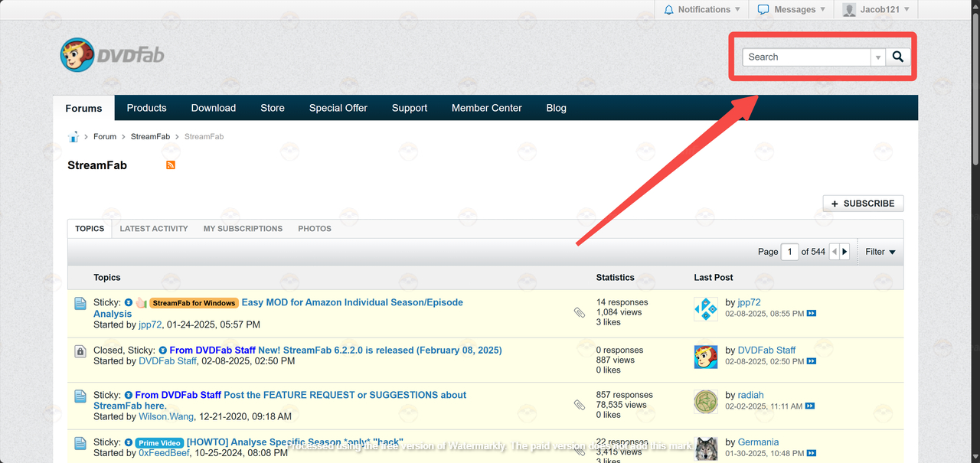Click thread starter jpp72 link

pyautogui.click(x=150, y=324)
